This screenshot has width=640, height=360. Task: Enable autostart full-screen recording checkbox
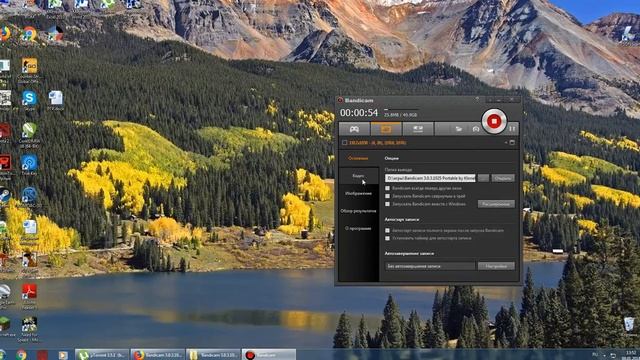[x=387, y=231]
